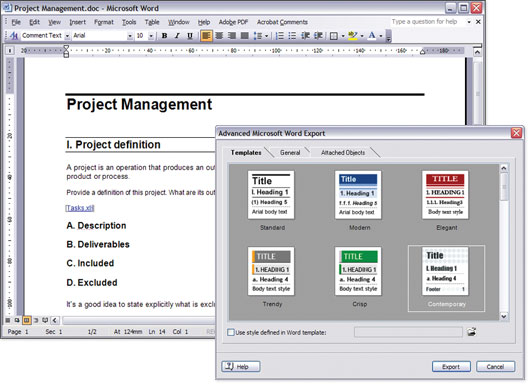Toggle Bold formatting

pyautogui.click(x=164, y=35)
